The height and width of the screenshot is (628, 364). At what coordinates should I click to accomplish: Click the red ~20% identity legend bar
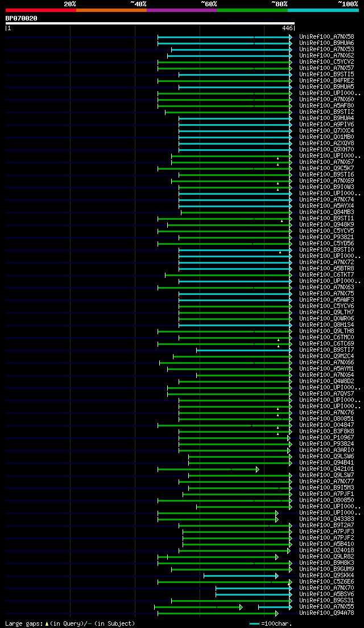click(x=41, y=10)
